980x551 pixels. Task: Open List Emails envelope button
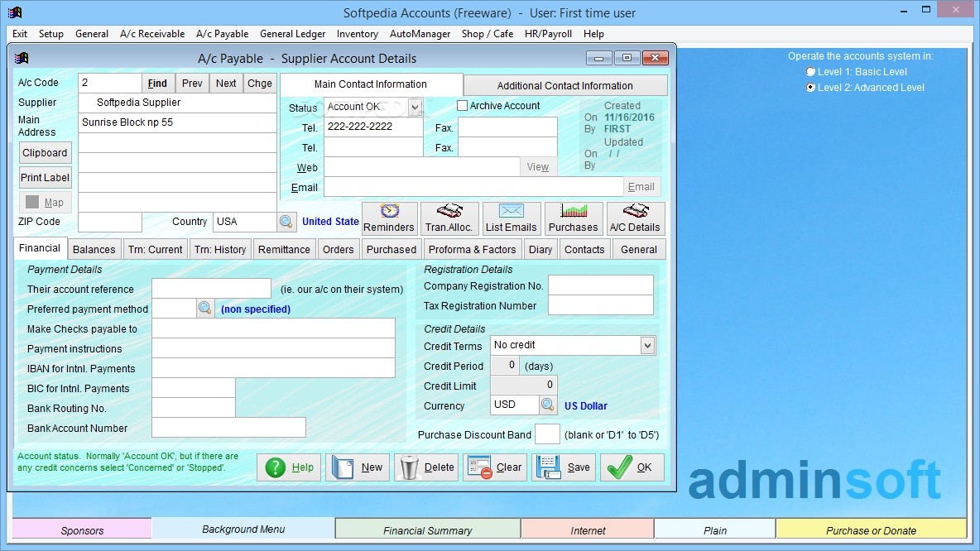[511, 218]
